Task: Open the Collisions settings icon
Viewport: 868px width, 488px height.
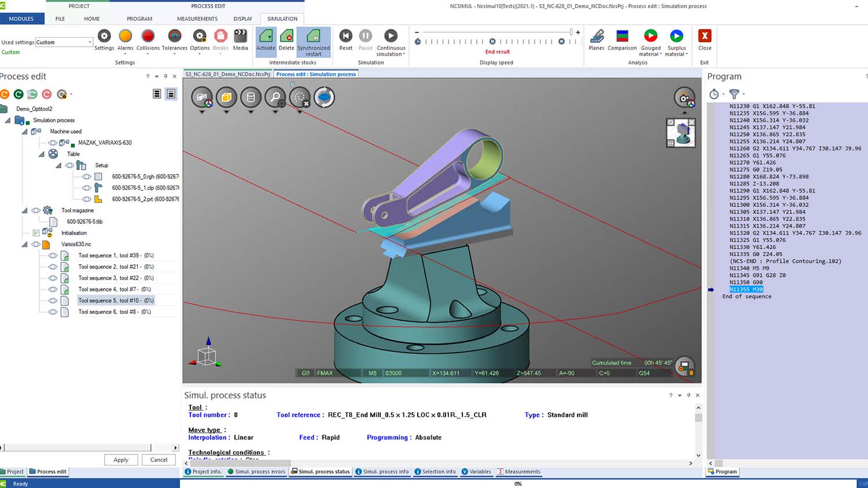Action: pyautogui.click(x=148, y=36)
